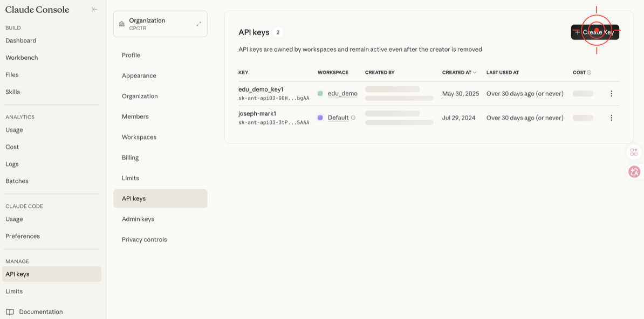Screen dimensions: 644x319
Task: Select Privacy controls in settings menu
Action: [x=144, y=240]
